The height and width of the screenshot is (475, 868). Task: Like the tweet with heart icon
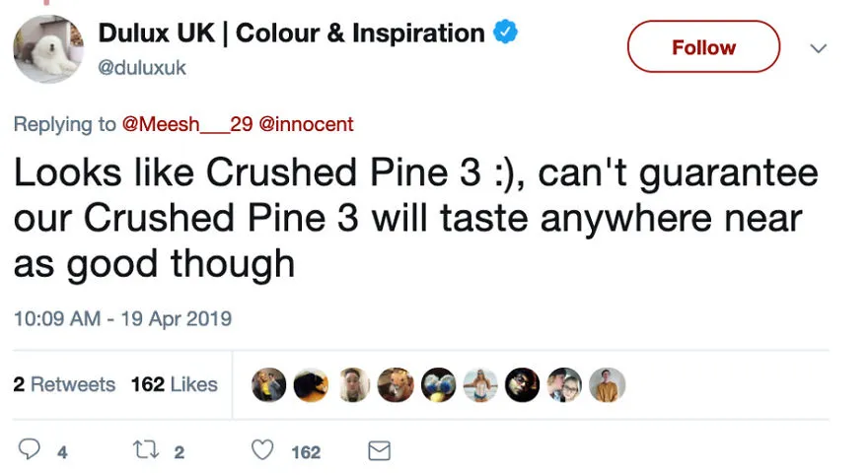point(262,449)
